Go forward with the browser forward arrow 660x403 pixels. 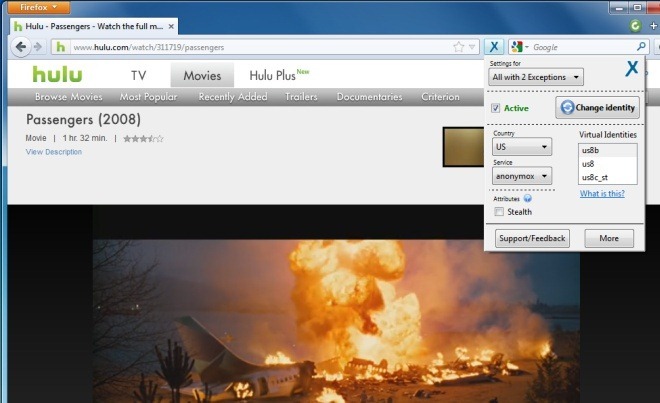tap(38, 47)
